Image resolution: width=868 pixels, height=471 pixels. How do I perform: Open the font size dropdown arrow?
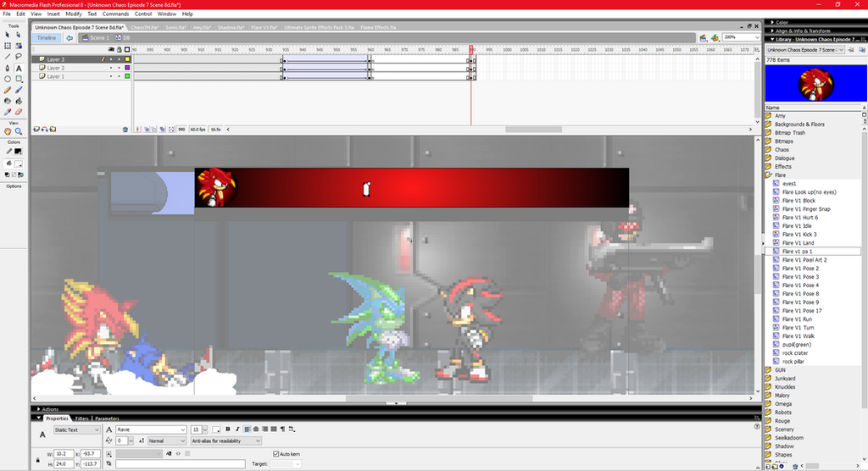tap(205, 429)
